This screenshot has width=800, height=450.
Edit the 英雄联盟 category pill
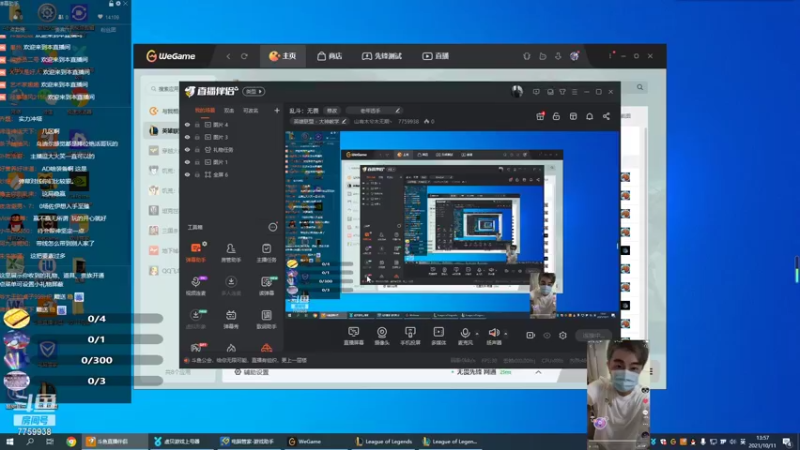tap(319, 121)
